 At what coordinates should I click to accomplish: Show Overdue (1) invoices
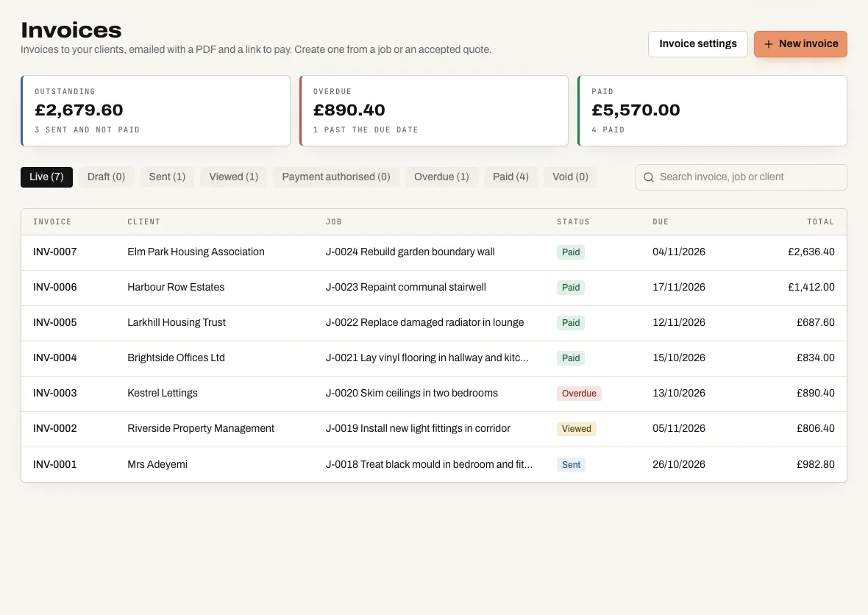pos(442,177)
